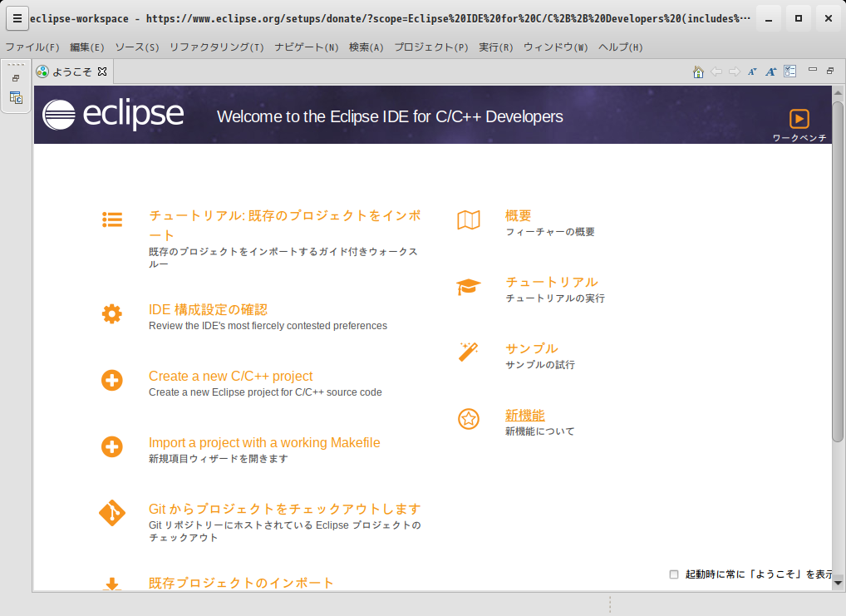Click 'Create a new Eclipse project for C/C++ source code' text
Image resolution: width=846 pixels, height=616 pixels.
(265, 392)
